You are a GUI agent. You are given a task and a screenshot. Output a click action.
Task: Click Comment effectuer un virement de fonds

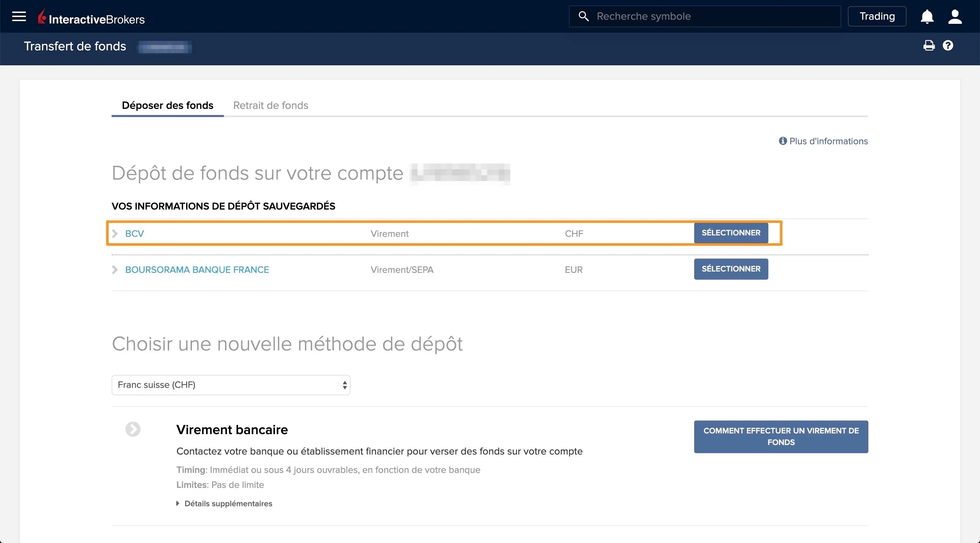[781, 437]
